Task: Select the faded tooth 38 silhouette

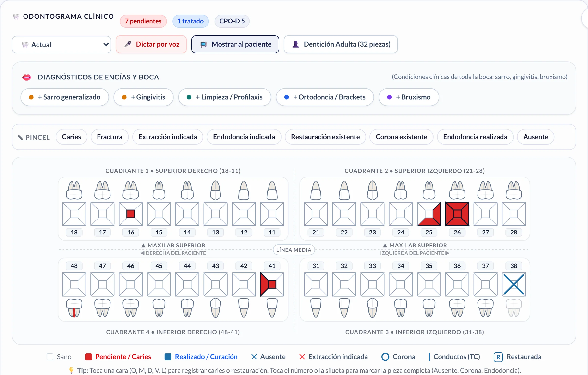Action: click(514, 308)
